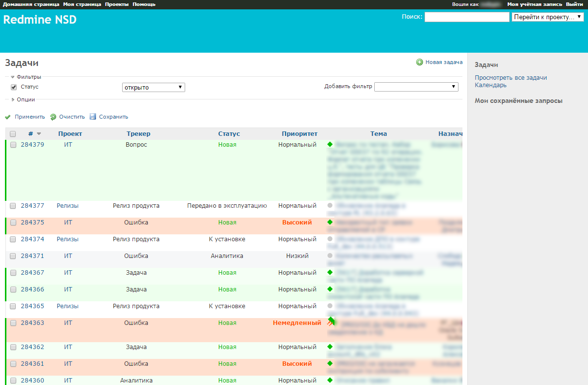Screen dimensions: 588x385
Task: Click the Save query floppy disk icon
Action: pyautogui.click(x=93, y=117)
